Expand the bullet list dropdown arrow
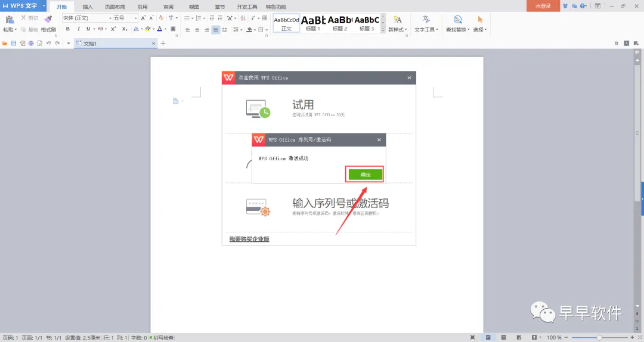The image size is (644, 342). coord(192,18)
